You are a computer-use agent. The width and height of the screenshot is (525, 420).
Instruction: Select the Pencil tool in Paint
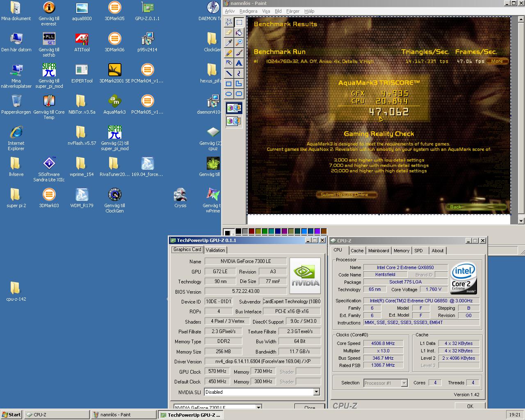click(x=229, y=53)
